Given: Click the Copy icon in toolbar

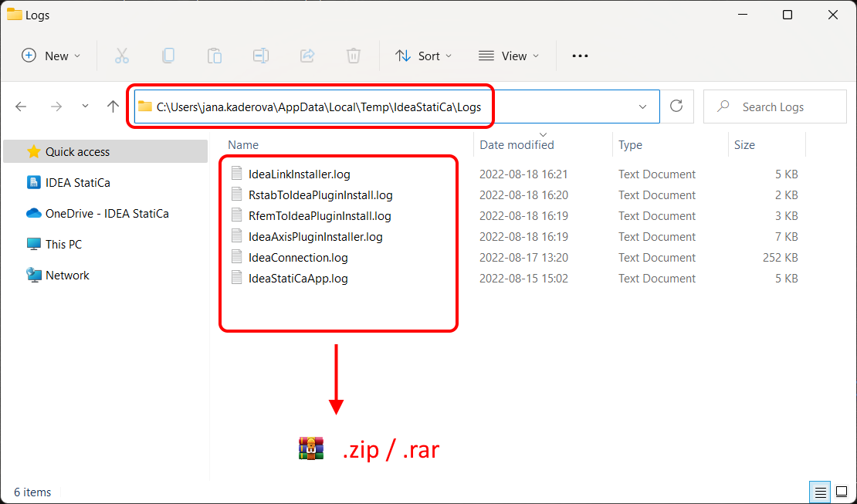Looking at the screenshot, I should pos(168,56).
